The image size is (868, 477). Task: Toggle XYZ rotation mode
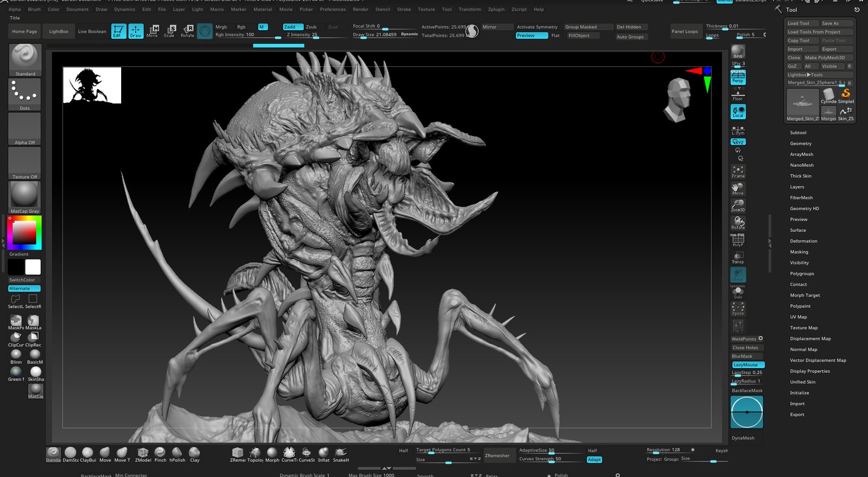738,142
